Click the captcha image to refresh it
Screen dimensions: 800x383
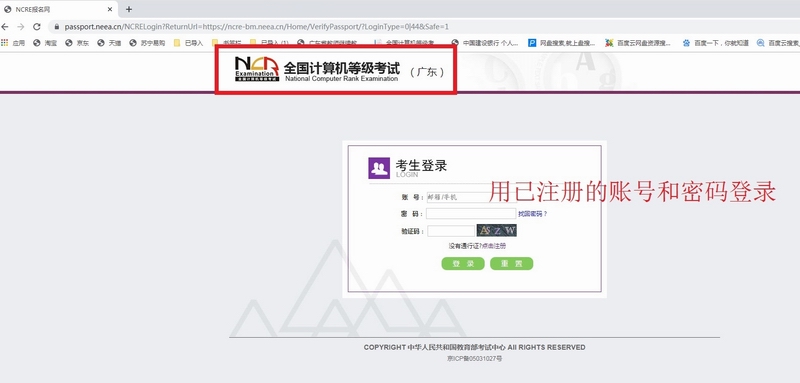497,231
